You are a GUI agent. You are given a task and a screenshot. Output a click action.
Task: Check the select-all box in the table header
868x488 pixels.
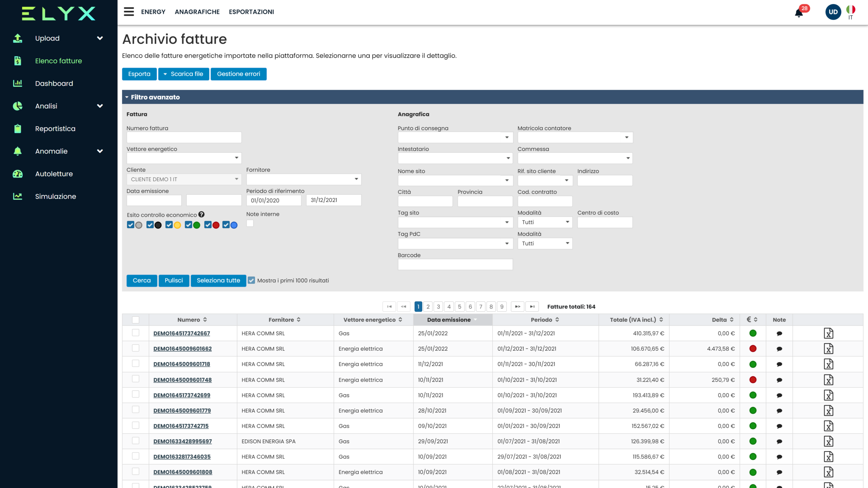(x=136, y=320)
